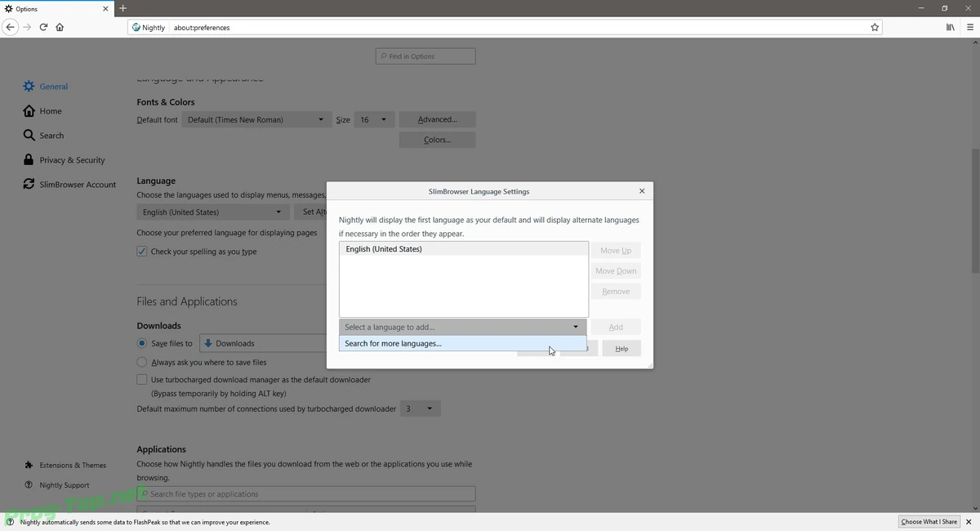The height and width of the screenshot is (531, 980).
Task: Go back using the back arrow
Action: point(10,27)
